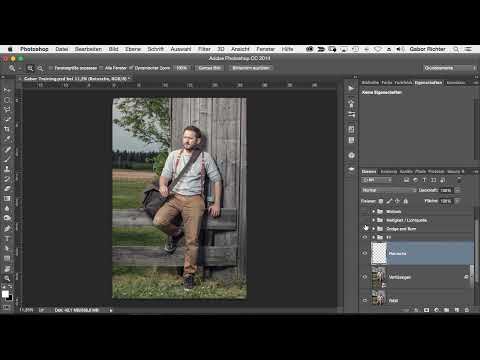Select the Clone Stamp tool

(x=7, y=169)
